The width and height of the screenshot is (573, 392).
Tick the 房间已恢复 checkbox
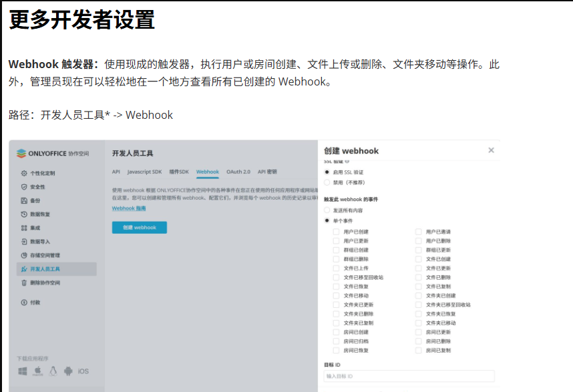[x=336, y=351]
